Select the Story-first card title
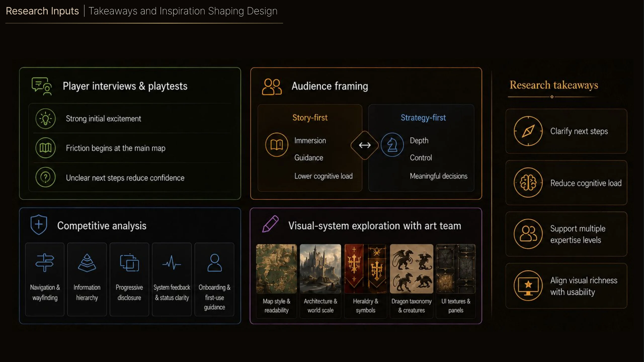This screenshot has width=644, height=362. tap(310, 118)
